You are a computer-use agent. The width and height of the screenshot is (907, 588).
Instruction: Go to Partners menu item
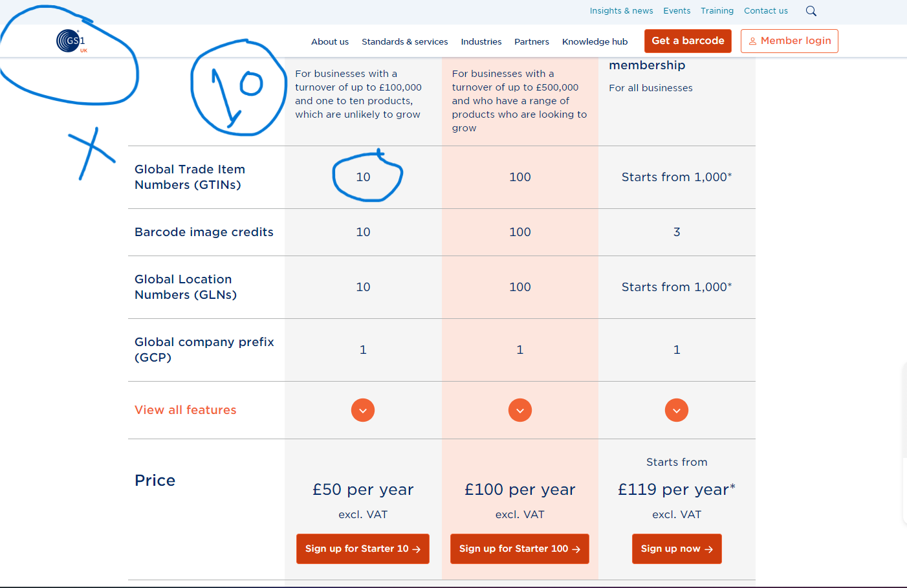click(x=532, y=41)
